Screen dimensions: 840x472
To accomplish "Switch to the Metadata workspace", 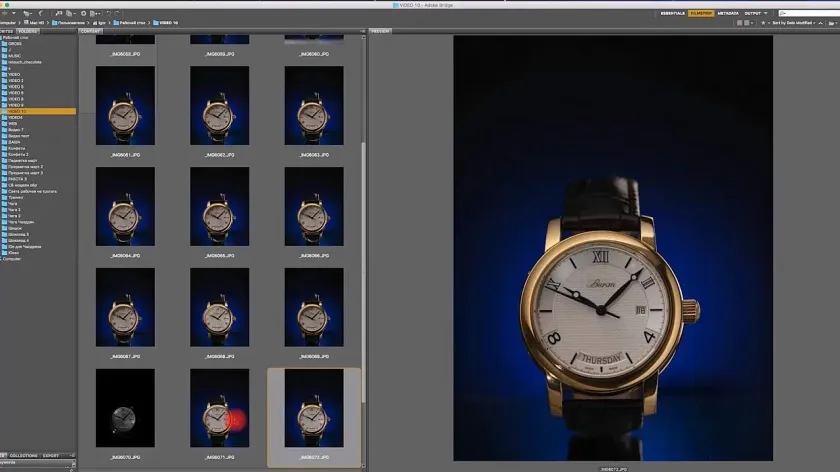I will click(727, 13).
